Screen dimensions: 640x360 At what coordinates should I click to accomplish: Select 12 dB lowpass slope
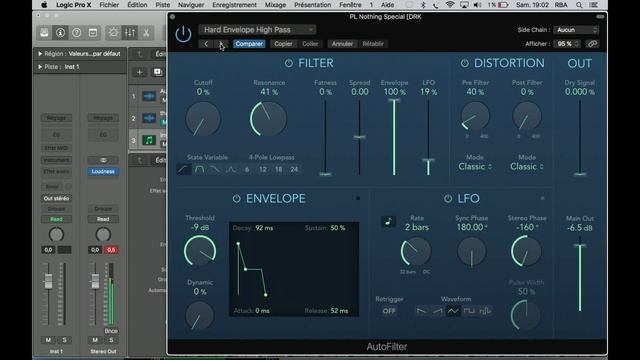[x=263, y=169]
